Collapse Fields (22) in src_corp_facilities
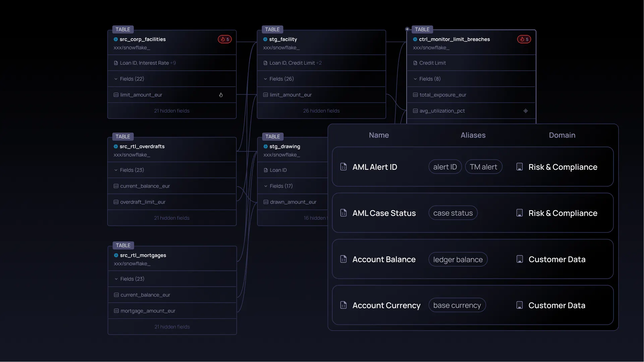This screenshot has width=644, height=362. (x=116, y=79)
